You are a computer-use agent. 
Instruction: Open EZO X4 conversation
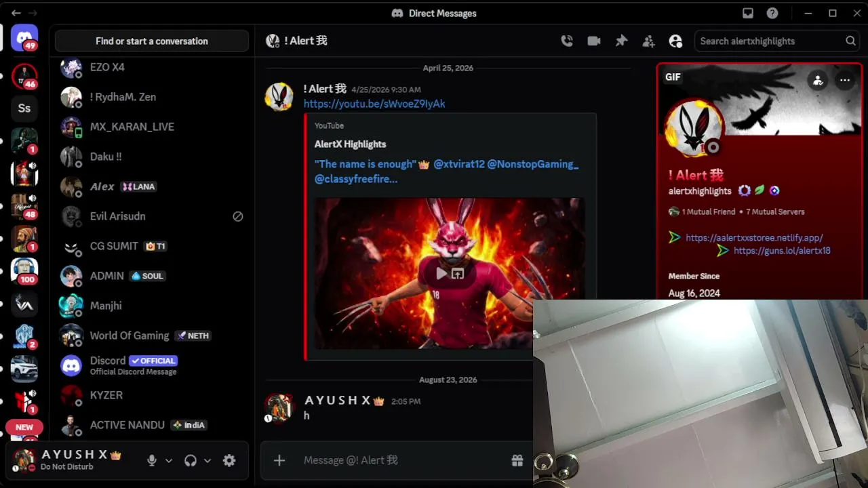tap(152, 67)
